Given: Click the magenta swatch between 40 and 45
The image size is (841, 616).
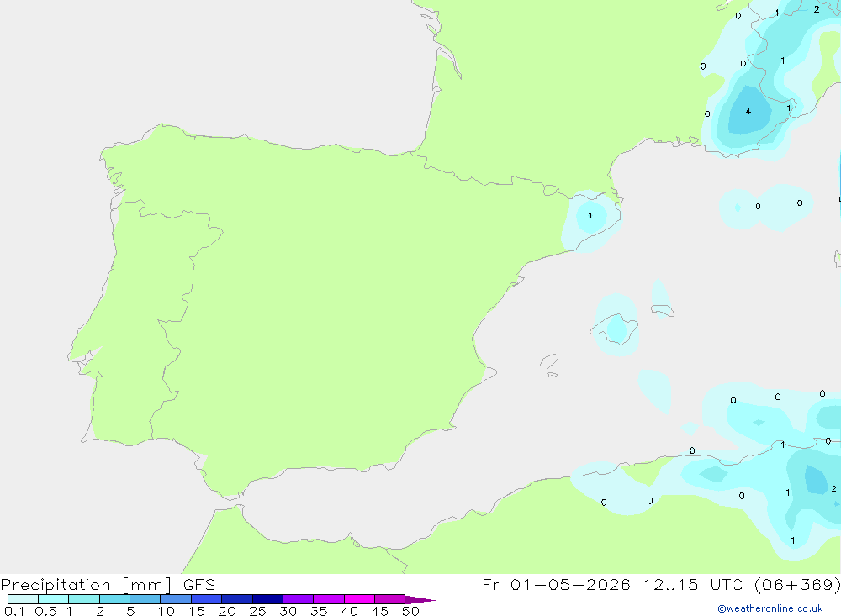Looking at the screenshot, I should tap(359, 599).
